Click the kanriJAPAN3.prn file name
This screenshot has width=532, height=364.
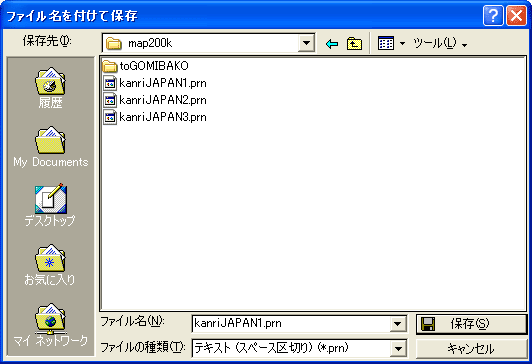point(163,117)
